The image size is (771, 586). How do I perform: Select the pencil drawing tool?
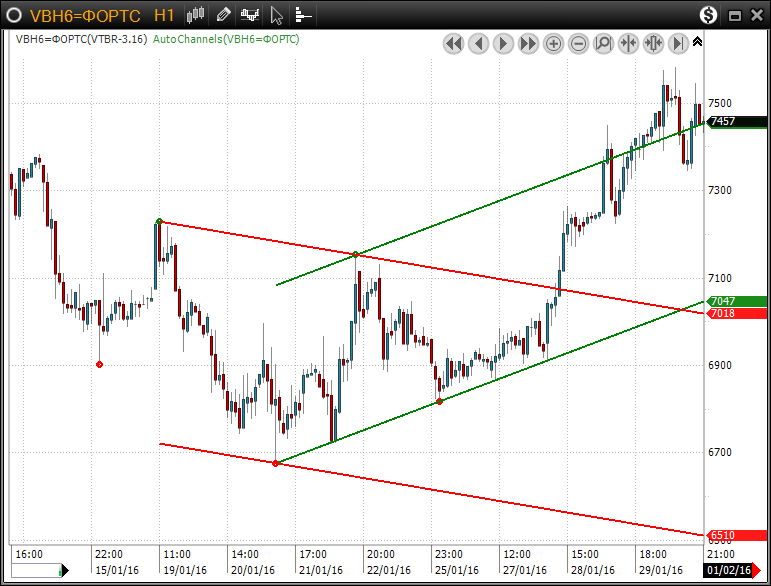tap(223, 14)
